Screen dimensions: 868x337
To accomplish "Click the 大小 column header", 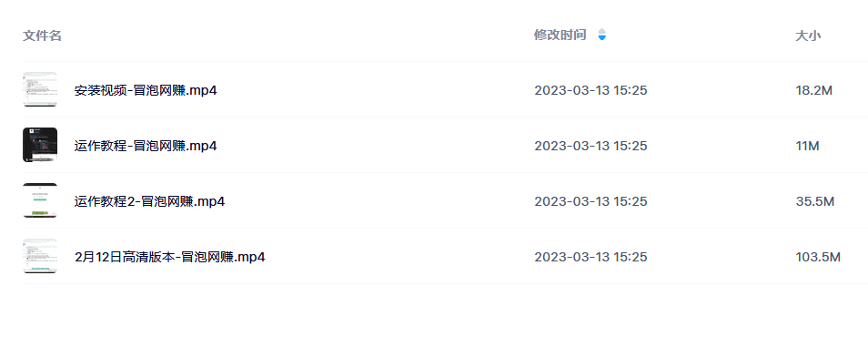I will pyautogui.click(x=808, y=36).
